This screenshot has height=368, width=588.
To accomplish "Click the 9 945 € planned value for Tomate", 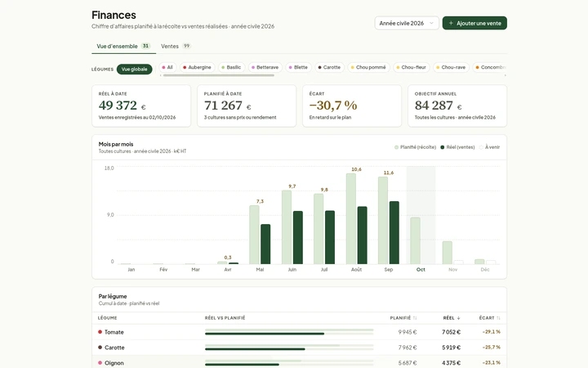I will (408, 332).
